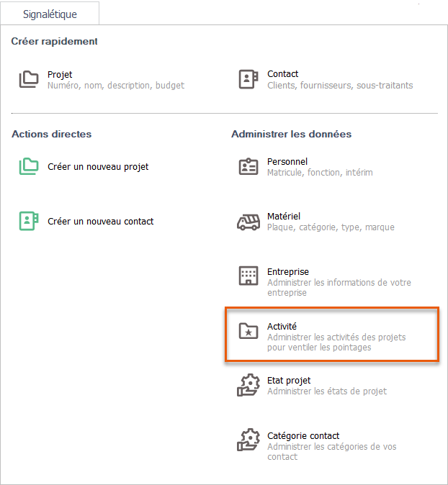Screen dimensions: 448x485
Task: Open the Signalétique tab
Action: point(50,14)
